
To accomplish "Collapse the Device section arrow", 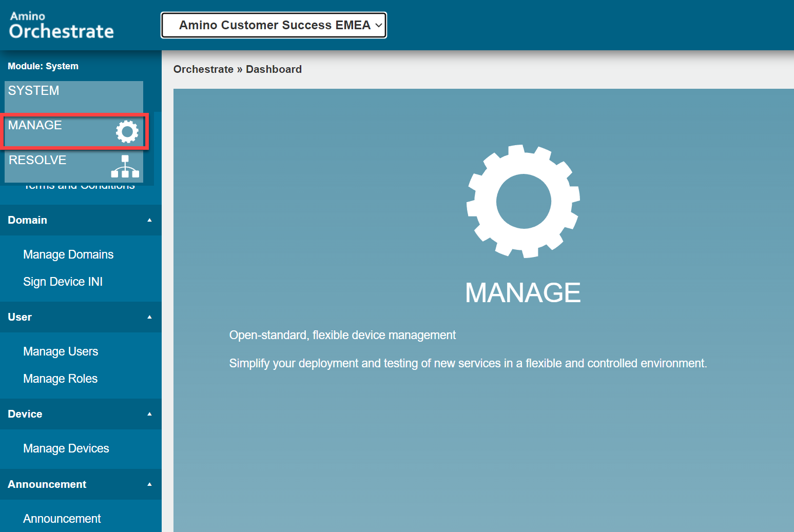I will click(x=150, y=414).
